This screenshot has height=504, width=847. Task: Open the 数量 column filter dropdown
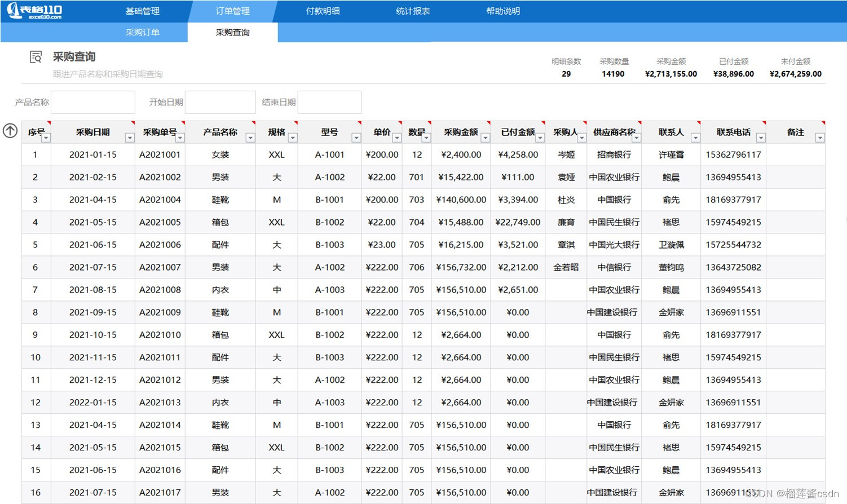point(426,138)
